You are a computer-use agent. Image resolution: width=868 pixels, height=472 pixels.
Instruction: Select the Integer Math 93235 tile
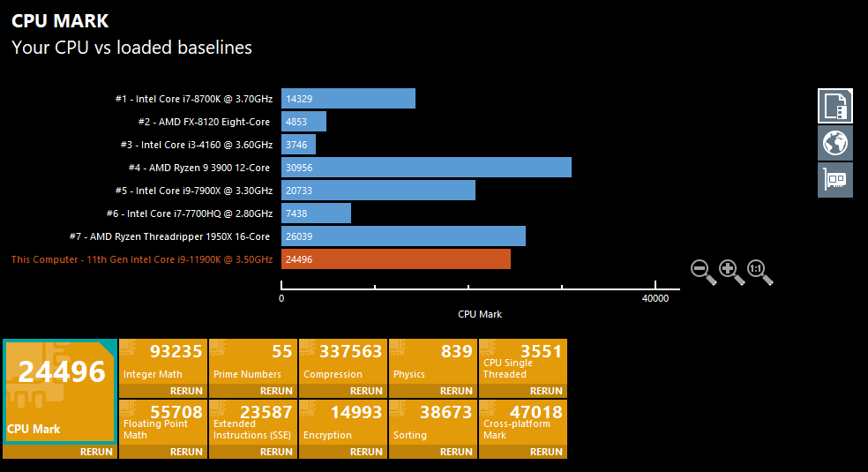pos(163,362)
